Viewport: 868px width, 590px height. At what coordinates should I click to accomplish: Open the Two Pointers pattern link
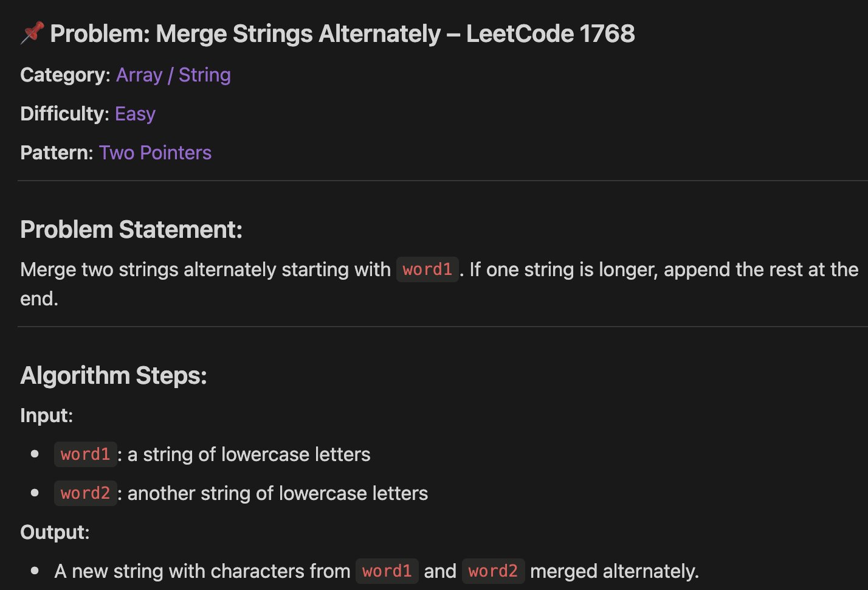pos(155,153)
